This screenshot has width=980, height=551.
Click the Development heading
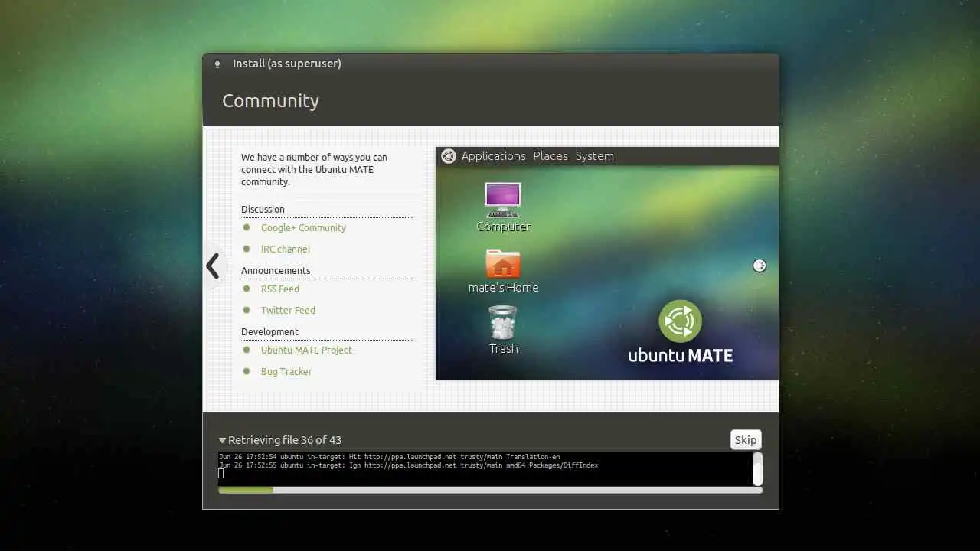269,332
